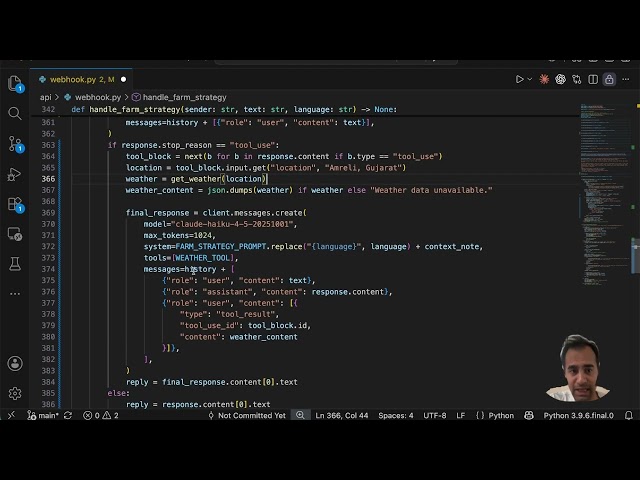This screenshot has width=640, height=480.
Task: Click the else: keyword on line 385
Action: click(x=118, y=393)
